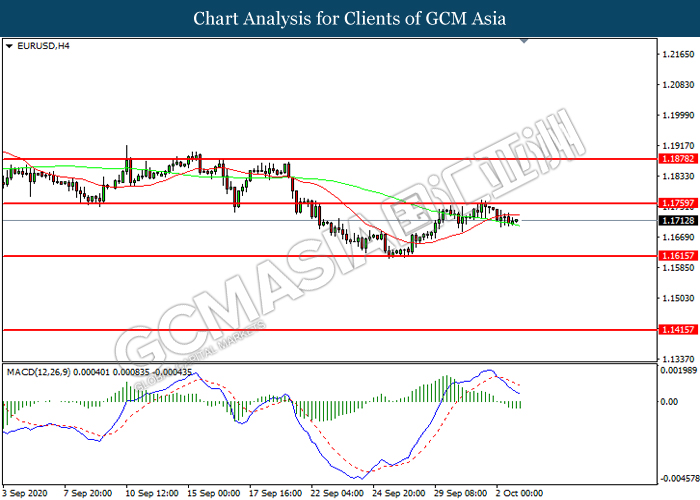This screenshot has width=700, height=500.
Task: Select the 1.18782 resistance price tag
Action: (675, 159)
